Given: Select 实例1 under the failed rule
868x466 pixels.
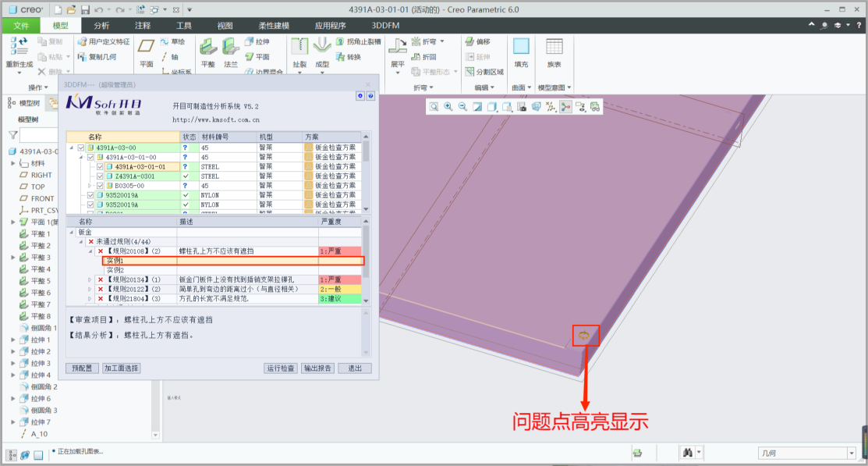Looking at the screenshot, I should [117, 259].
